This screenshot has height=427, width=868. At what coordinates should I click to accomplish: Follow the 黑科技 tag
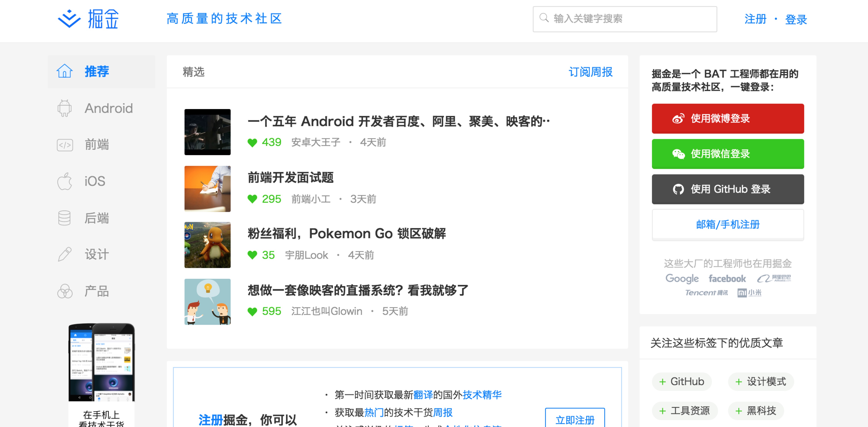[756, 411]
